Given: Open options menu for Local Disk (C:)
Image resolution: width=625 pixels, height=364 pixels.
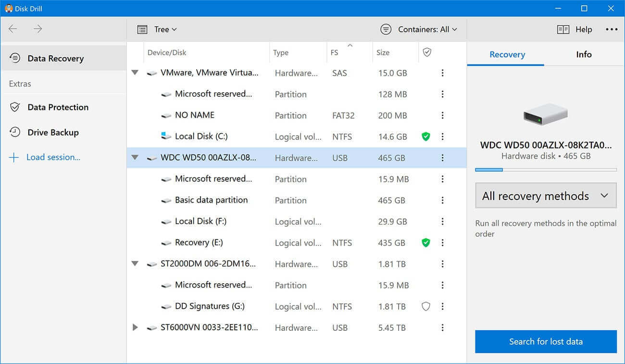Looking at the screenshot, I should point(442,137).
